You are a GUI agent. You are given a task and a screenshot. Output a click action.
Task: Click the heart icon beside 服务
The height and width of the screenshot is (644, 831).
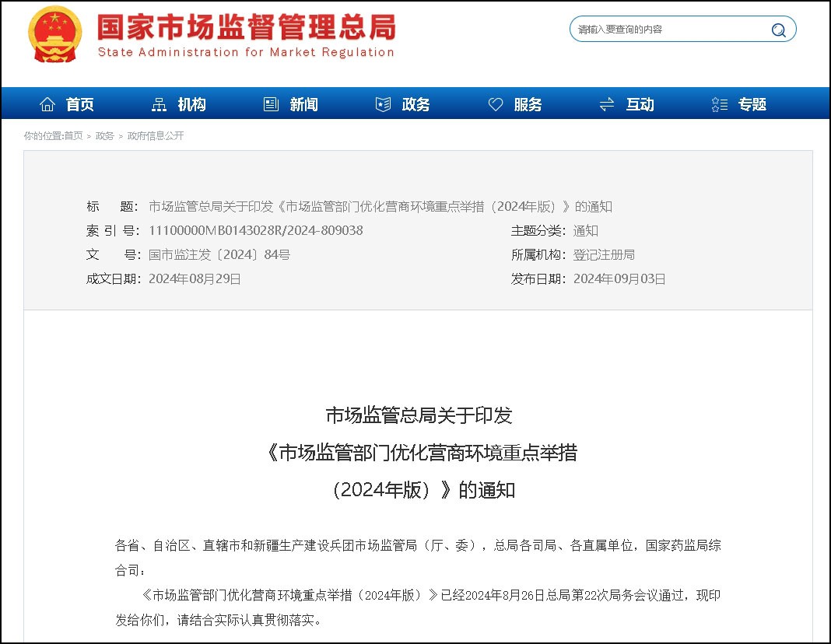point(496,104)
